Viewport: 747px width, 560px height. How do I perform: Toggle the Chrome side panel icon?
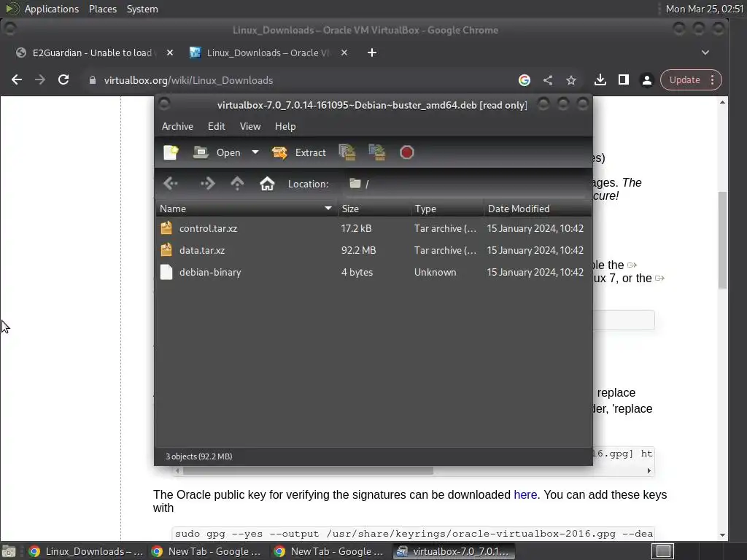click(x=624, y=80)
